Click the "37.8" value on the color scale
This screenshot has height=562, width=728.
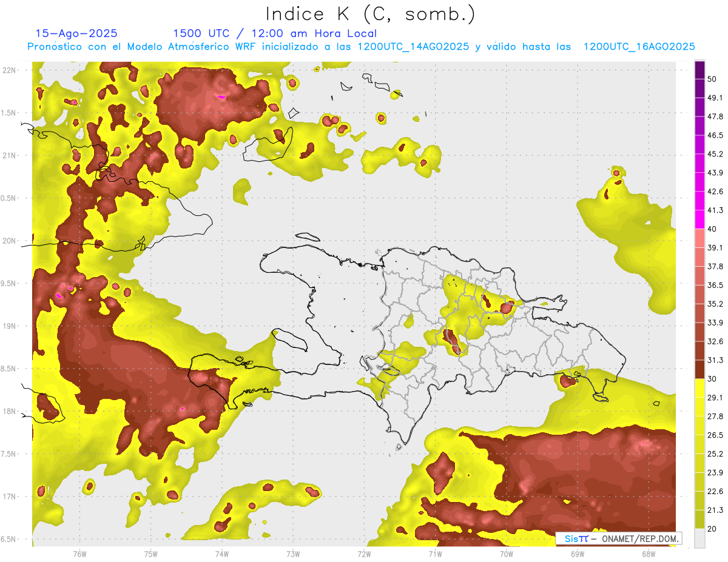coord(715,267)
